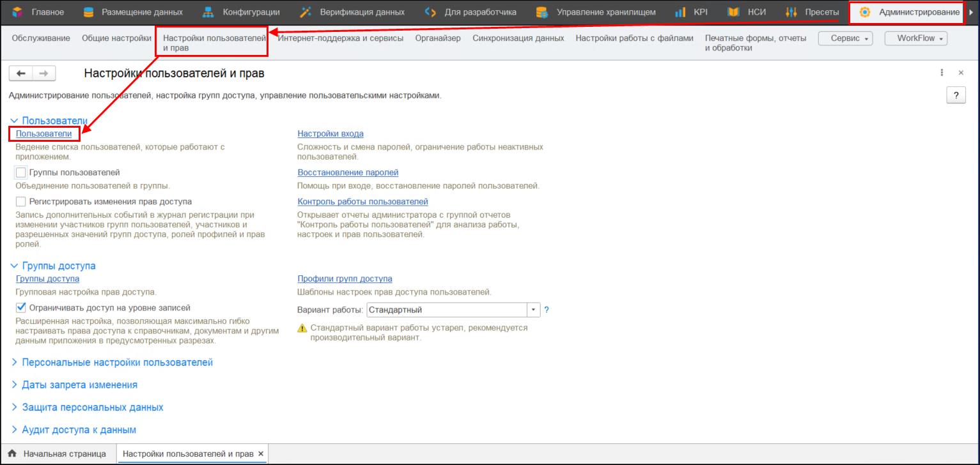Image resolution: width=980 pixels, height=465 pixels.
Task: Open Интернет-поддержка и сервисы
Action: [x=341, y=38]
